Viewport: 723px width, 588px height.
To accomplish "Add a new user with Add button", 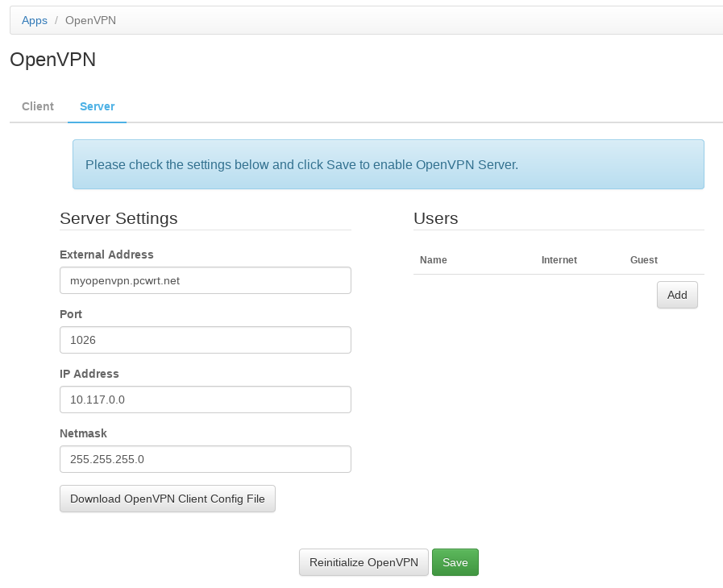I will click(677, 295).
